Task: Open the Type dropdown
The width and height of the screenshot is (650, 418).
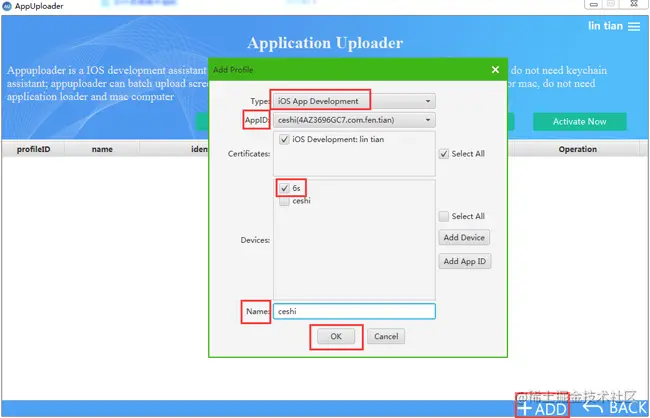Action: click(x=354, y=101)
